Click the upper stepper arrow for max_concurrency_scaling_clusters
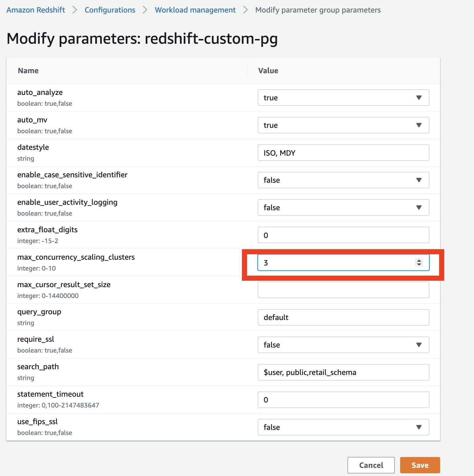The width and height of the screenshot is (474, 476). (419, 261)
